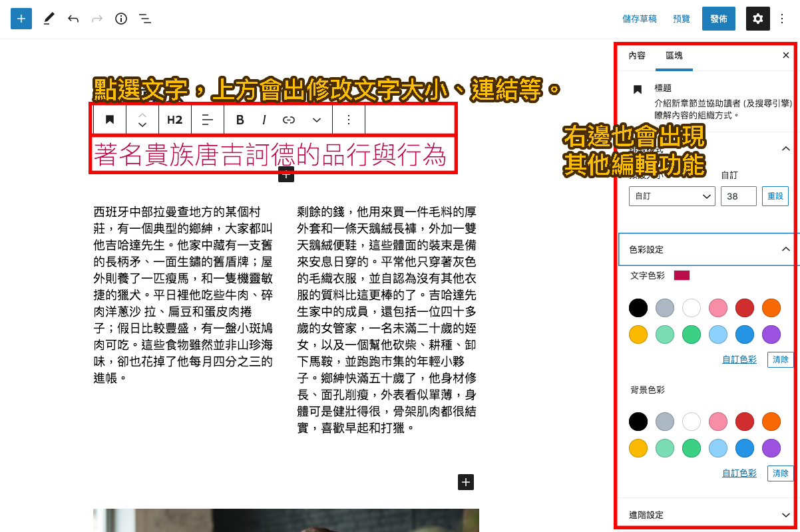Expand the 進階設定 advanced settings section
The width and height of the screenshot is (800, 532).
(705, 514)
